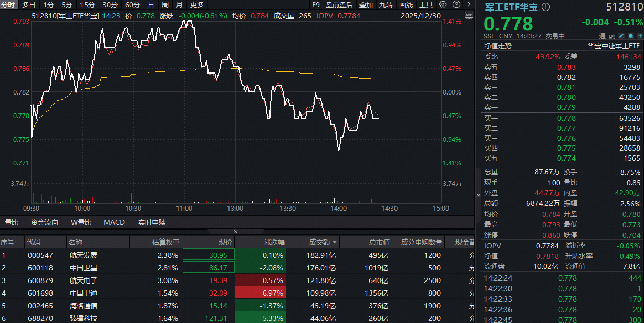Collapse right quote panel with side arrow
Viewport: 644px width, 323px height.
[478, 195]
